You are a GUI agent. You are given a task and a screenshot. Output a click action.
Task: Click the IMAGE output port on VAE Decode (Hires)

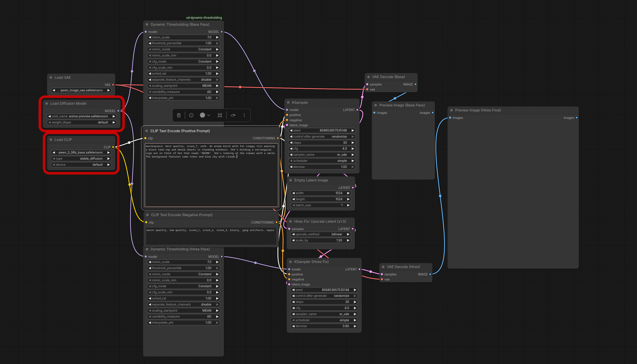[430, 275]
